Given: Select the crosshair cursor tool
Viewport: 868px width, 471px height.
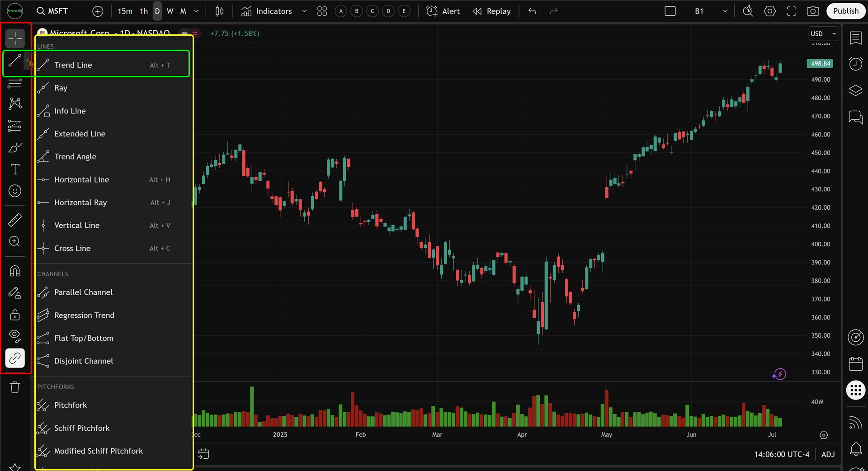Looking at the screenshot, I should 15,39.
